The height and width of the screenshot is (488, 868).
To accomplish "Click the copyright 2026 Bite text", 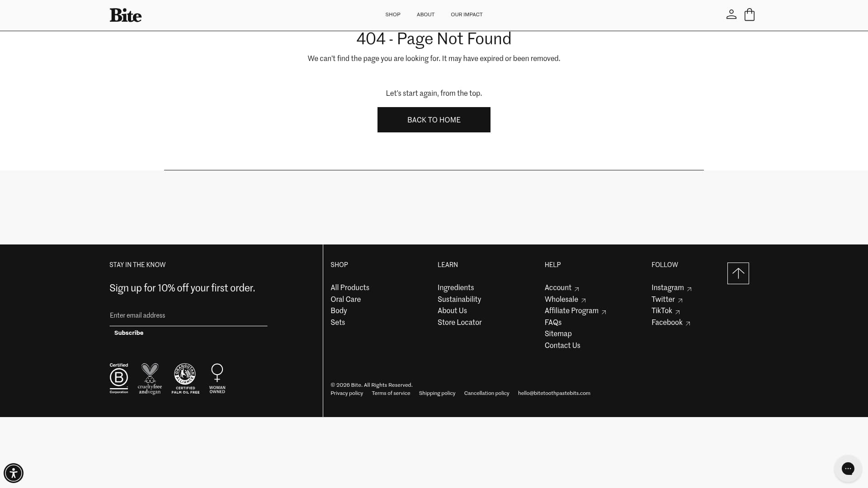I will pyautogui.click(x=372, y=385).
